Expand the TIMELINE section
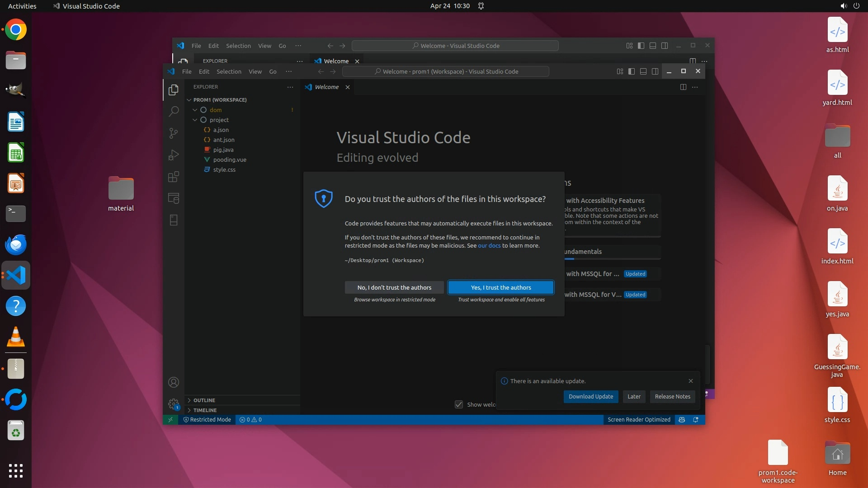This screenshot has height=488, width=868. click(205, 410)
